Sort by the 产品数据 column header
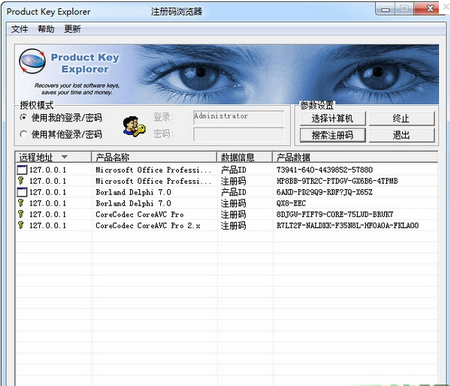Screen dimensions: 450x386 click(355, 157)
